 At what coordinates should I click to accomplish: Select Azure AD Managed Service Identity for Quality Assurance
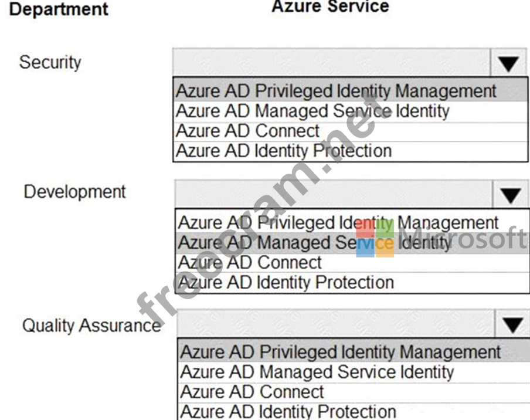(x=317, y=372)
